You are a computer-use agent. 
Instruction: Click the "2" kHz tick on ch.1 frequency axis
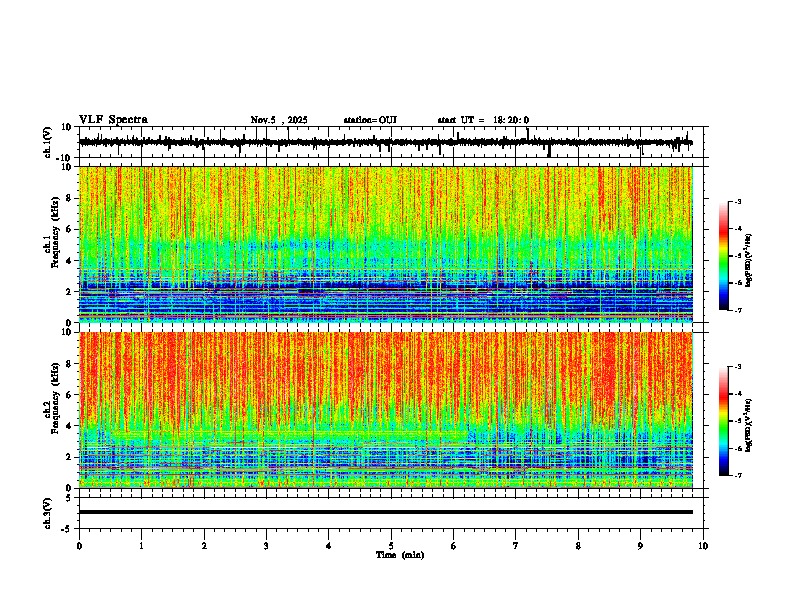pos(69,292)
